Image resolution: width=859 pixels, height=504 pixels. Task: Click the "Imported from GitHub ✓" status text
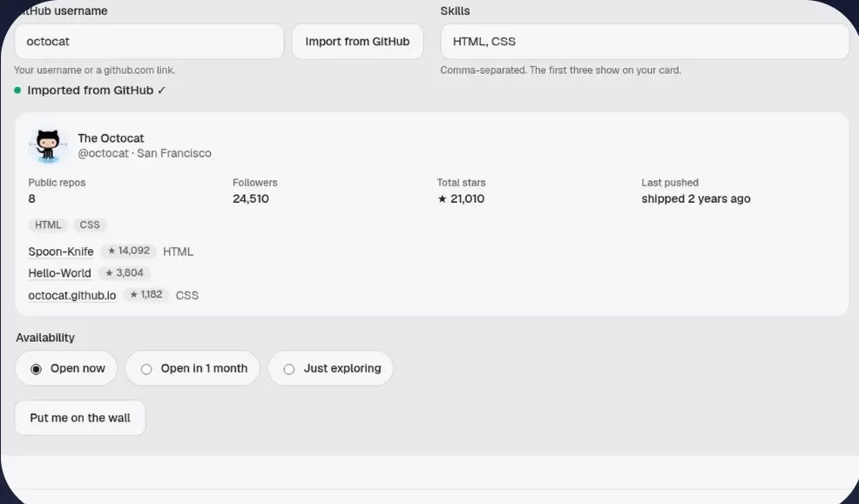click(97, 91)
